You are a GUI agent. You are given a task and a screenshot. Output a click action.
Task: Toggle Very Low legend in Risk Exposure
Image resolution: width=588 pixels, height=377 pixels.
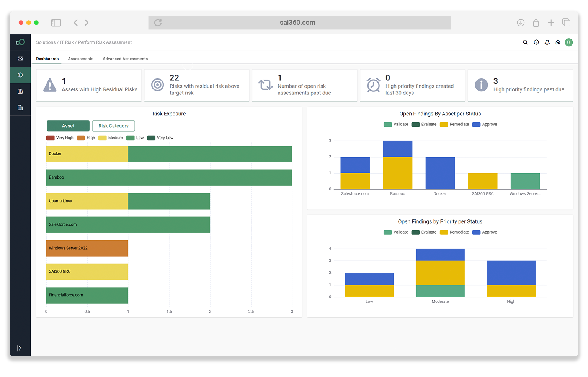160,138
